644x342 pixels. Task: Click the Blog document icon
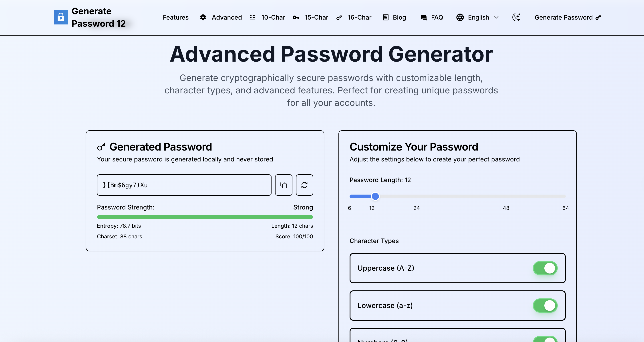point(386,17)
